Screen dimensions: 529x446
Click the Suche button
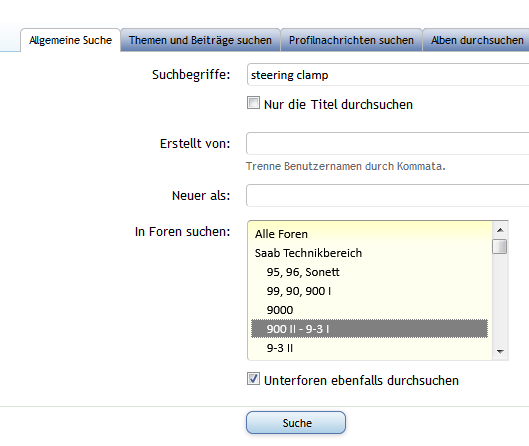click(x=296, y=423)
